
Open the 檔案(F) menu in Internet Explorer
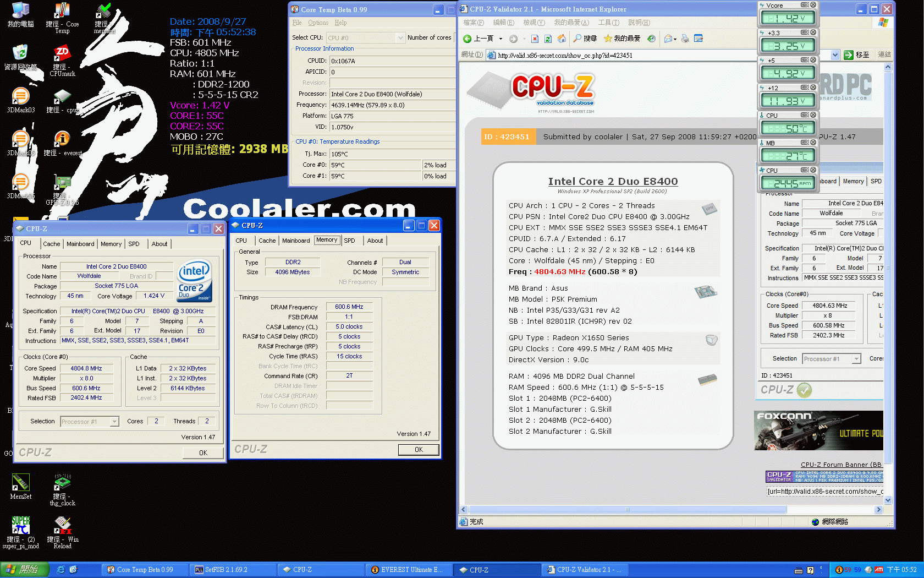474,23
